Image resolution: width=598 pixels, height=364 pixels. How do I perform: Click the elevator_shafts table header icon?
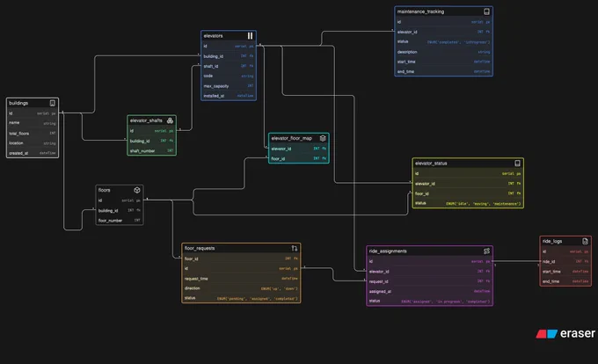[x=170, y=120]
